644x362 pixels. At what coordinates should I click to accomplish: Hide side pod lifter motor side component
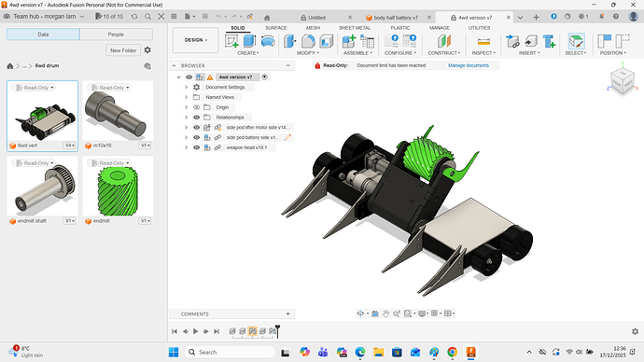pyautogui.click(x=196, y=127)
